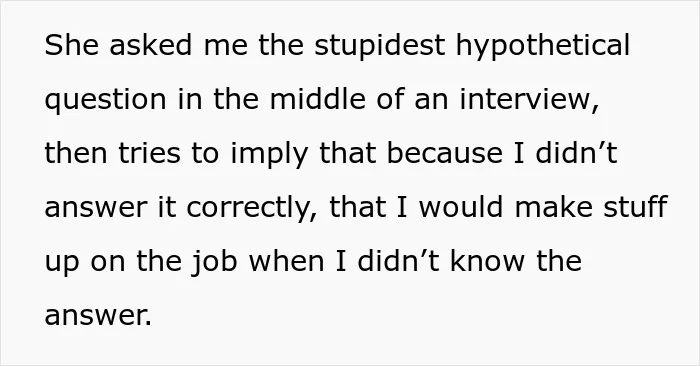700x366 pixels.
Task: Click the word "when" in the fifth line
Action: [x=286, y=261]
